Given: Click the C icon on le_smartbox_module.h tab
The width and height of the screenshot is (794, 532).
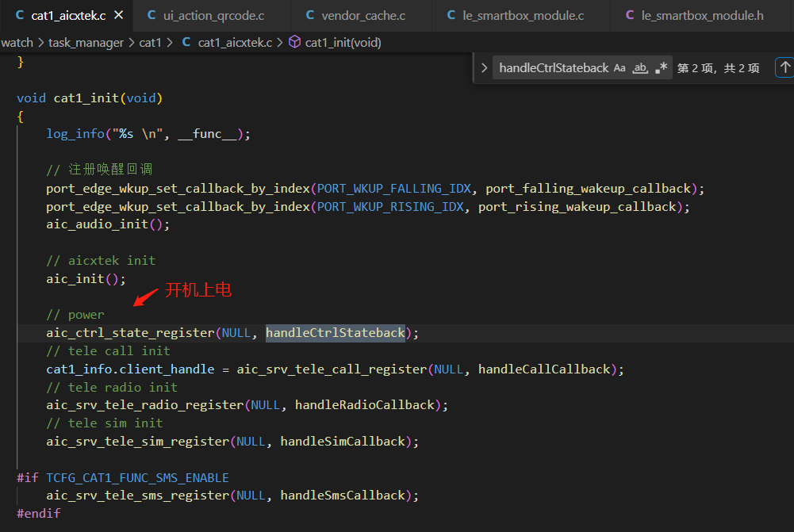Looking at the screenshot, I should tap(630, 15).
